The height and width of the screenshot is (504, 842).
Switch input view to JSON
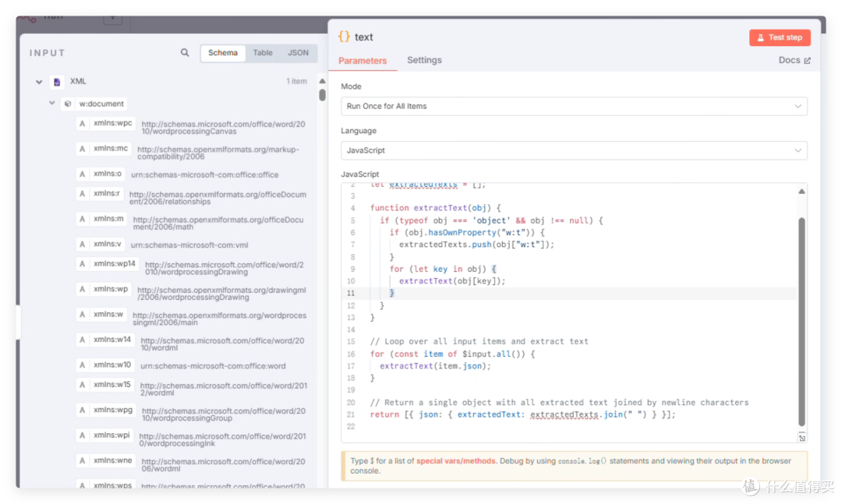point(298,53)
